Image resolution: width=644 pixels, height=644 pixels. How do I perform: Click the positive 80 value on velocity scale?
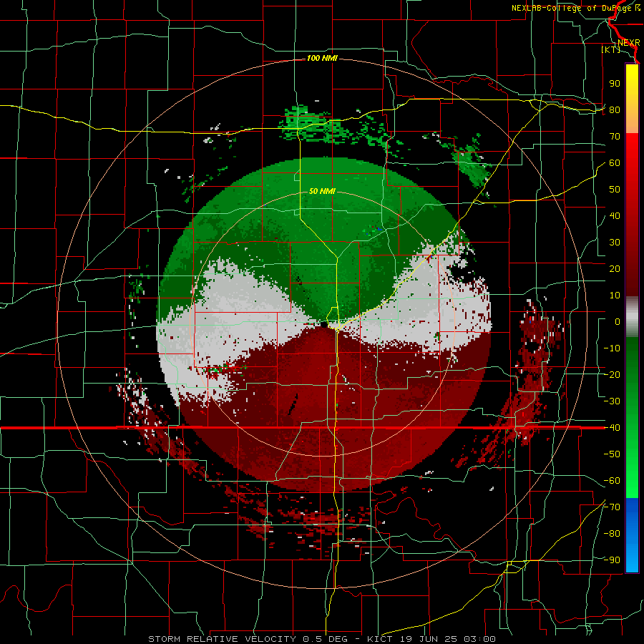click(615, 109)
